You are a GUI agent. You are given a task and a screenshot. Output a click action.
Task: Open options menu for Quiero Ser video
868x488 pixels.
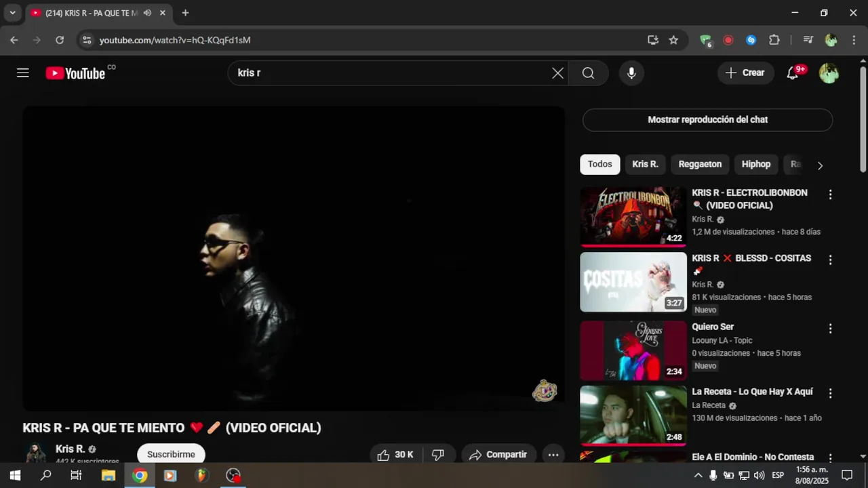[830, 329]
